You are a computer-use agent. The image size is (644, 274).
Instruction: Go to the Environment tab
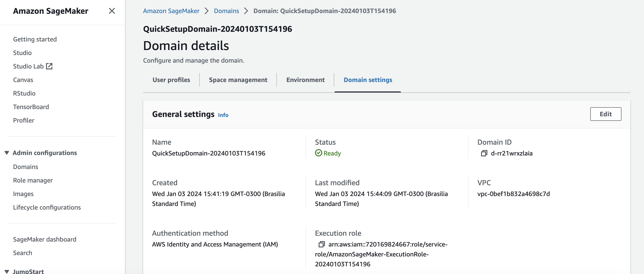coord(305,80)
